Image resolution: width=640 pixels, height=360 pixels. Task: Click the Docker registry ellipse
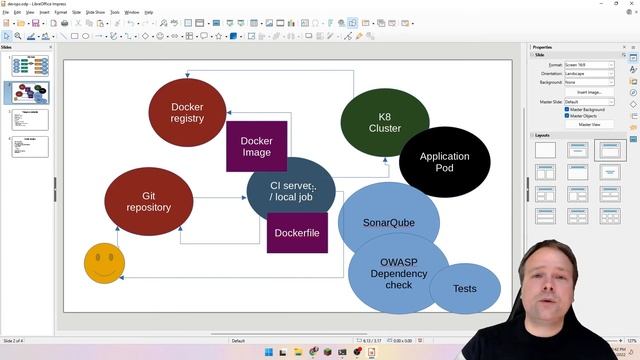[187, 113]
